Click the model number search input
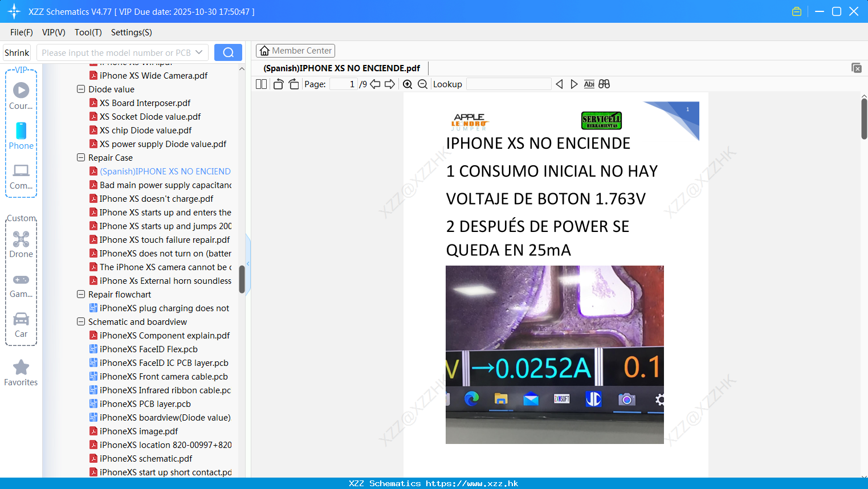This screenshot has height=489, width=868. tap(116, 52)
